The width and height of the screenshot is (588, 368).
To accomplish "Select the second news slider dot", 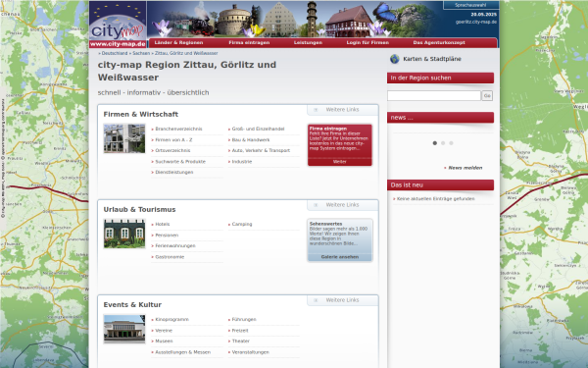I will [443, 143].
